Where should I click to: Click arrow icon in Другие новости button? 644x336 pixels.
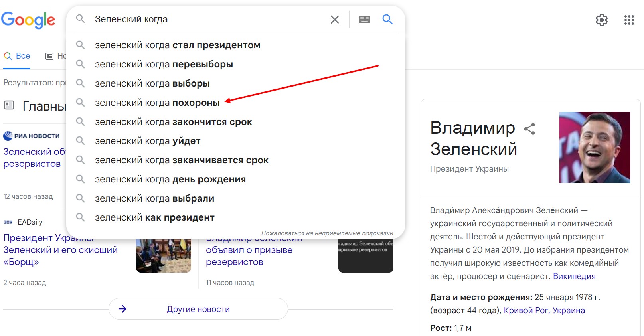coord(122,309)
